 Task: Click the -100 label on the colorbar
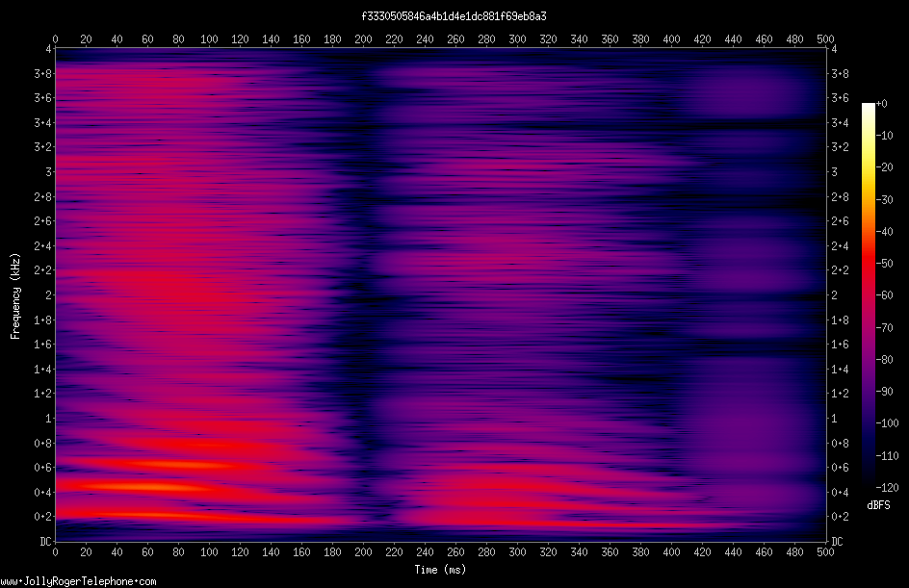click(x=887, y=423)
